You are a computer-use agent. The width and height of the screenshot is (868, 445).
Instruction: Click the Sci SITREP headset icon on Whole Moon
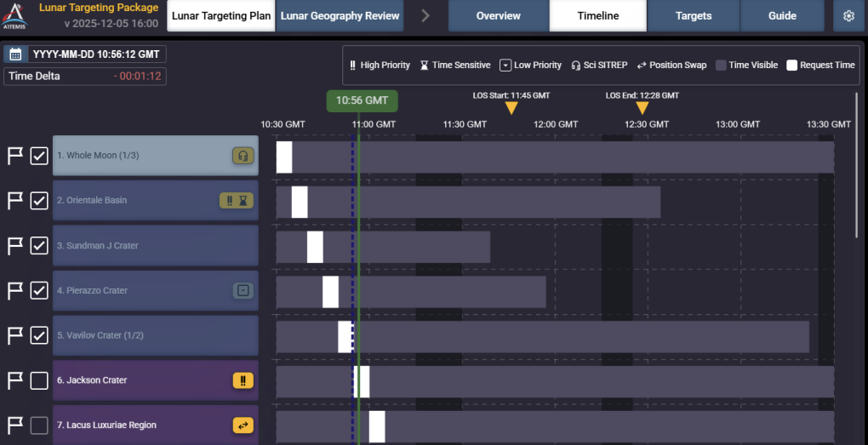[x=243, y=156]
